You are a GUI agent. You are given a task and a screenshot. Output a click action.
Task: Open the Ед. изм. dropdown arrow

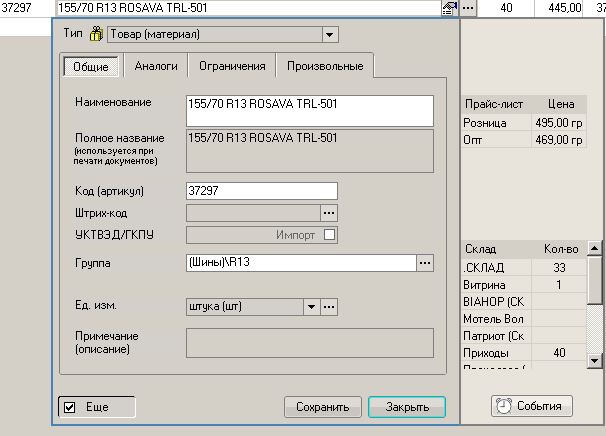pos(312,307)
